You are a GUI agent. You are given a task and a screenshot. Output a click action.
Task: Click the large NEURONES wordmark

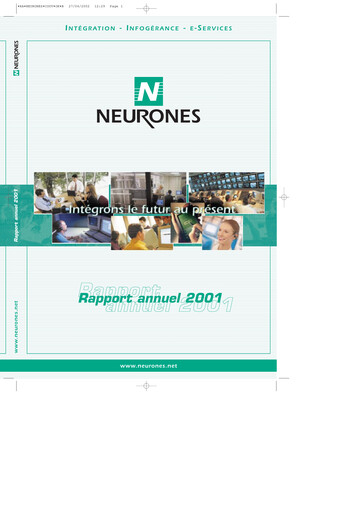click(x=148, y=118)
